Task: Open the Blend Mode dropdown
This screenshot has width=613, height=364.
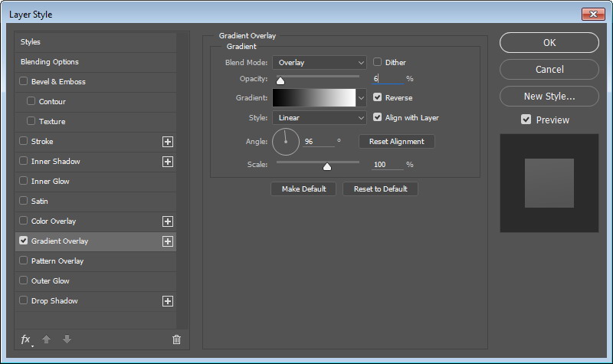Action: (x=320, y=63)
